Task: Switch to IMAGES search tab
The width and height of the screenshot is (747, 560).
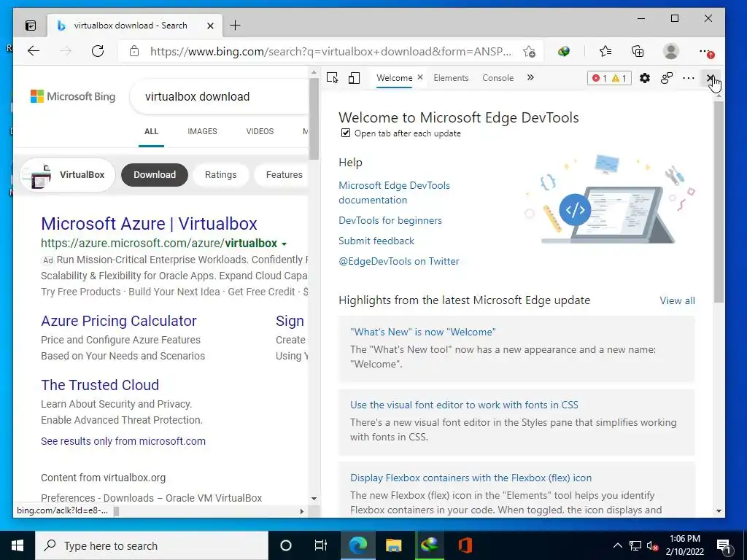Action: (202, 131)
